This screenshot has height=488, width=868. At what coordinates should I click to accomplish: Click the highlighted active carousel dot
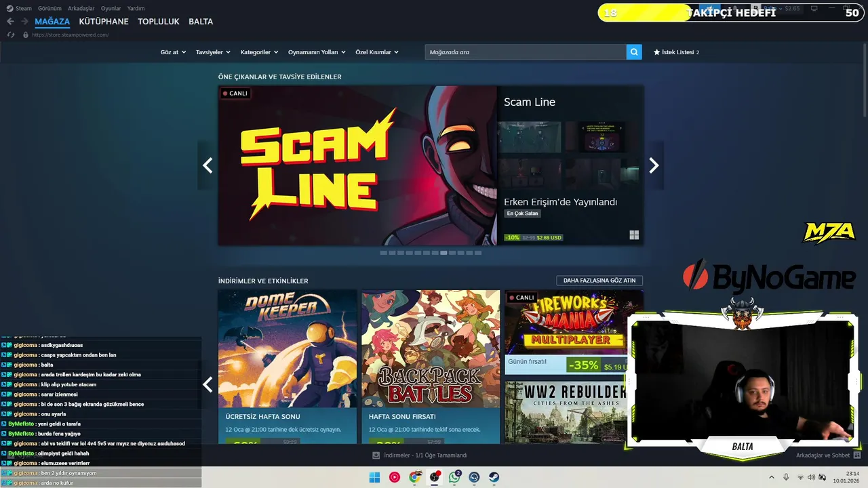443,253
